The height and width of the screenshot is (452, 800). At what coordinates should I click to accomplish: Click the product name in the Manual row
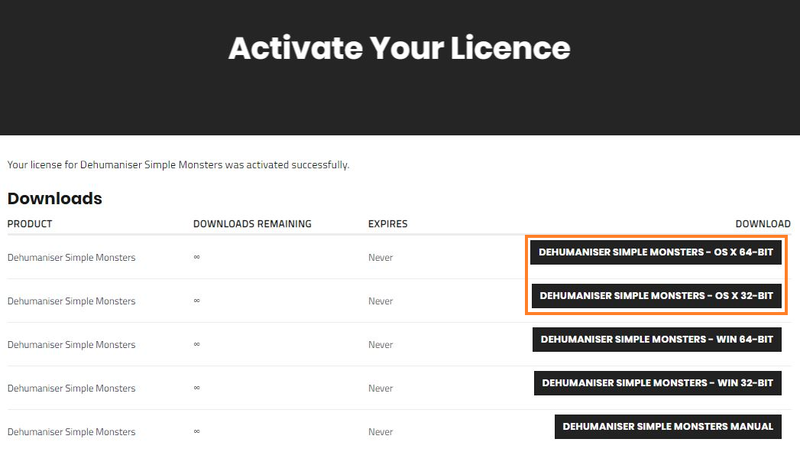pos(71,432)
